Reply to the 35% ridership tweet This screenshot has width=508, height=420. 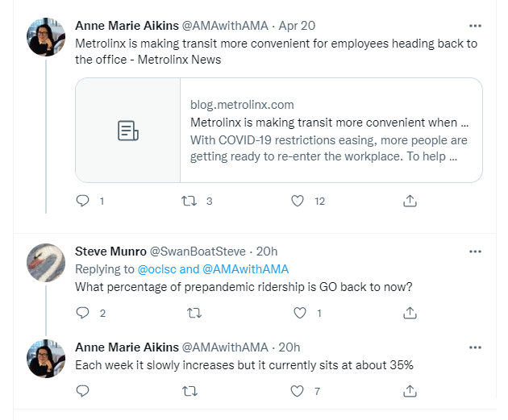[x=82, y=391]
